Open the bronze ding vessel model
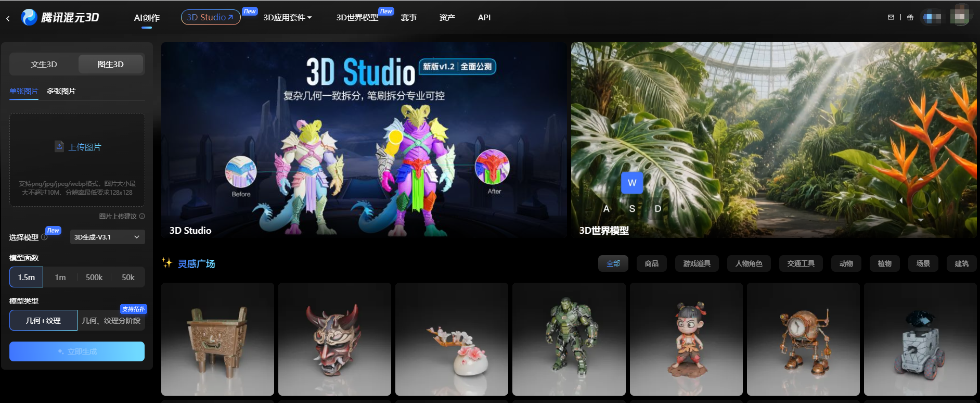The image size is (980, 403). coord(217,339)
